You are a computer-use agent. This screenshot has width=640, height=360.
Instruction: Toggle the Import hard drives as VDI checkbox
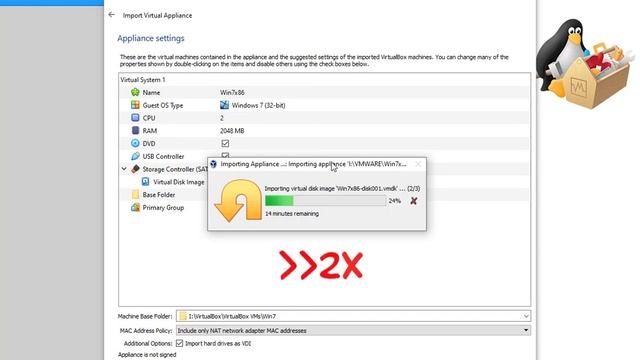coord(179,343)
